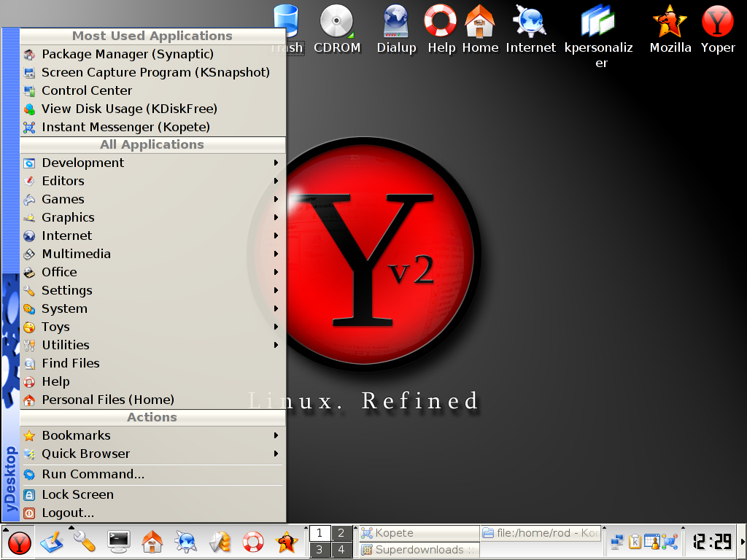Expand the Graphics submenu arrow
747x560 pixels.
276,217
